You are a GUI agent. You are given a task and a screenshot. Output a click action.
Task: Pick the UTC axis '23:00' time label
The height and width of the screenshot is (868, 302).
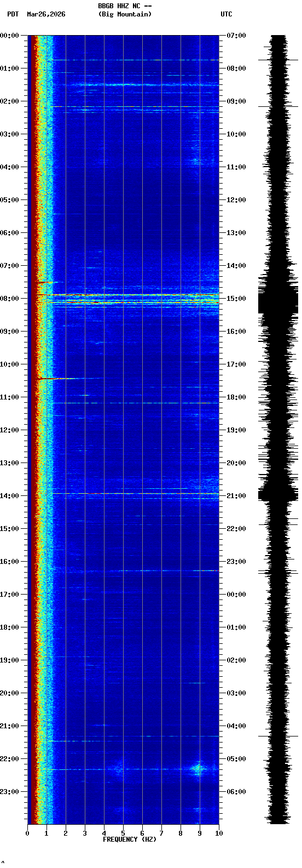pos(236,562)
